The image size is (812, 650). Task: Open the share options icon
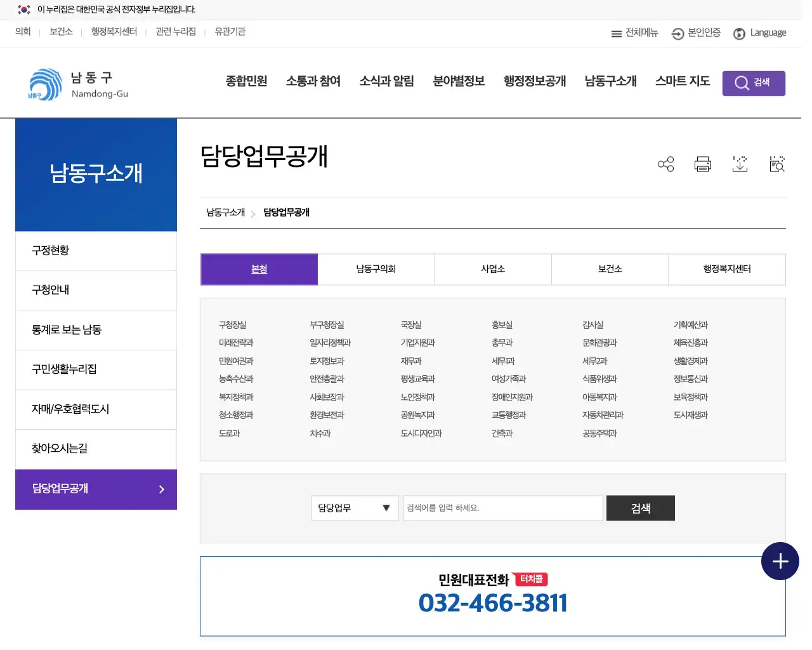click(665, 164)
